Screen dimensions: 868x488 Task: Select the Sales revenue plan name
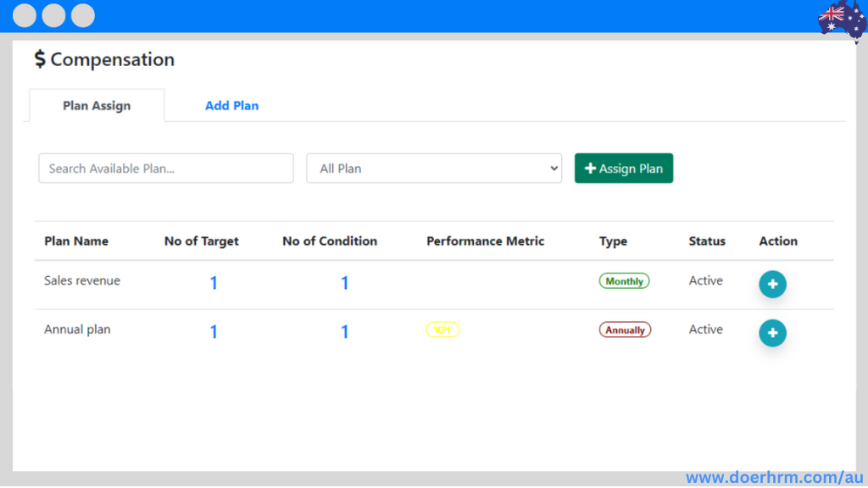[x=82, y=280]
